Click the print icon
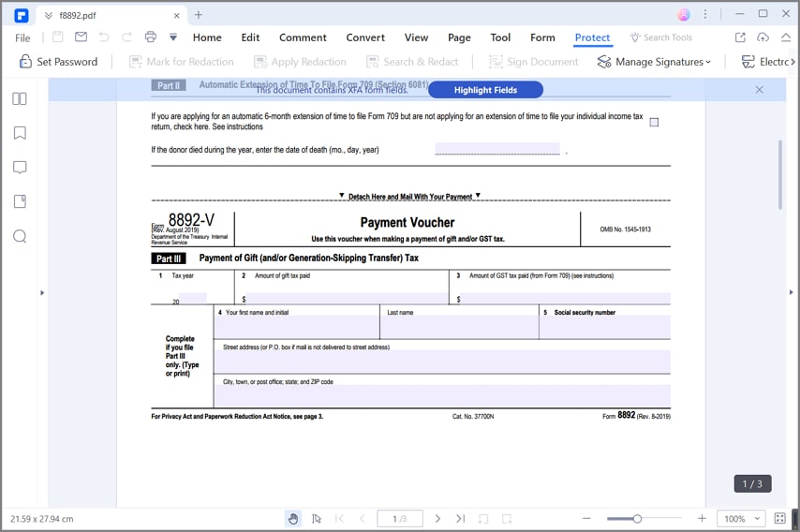800x532 pixels. coord(151,37)
